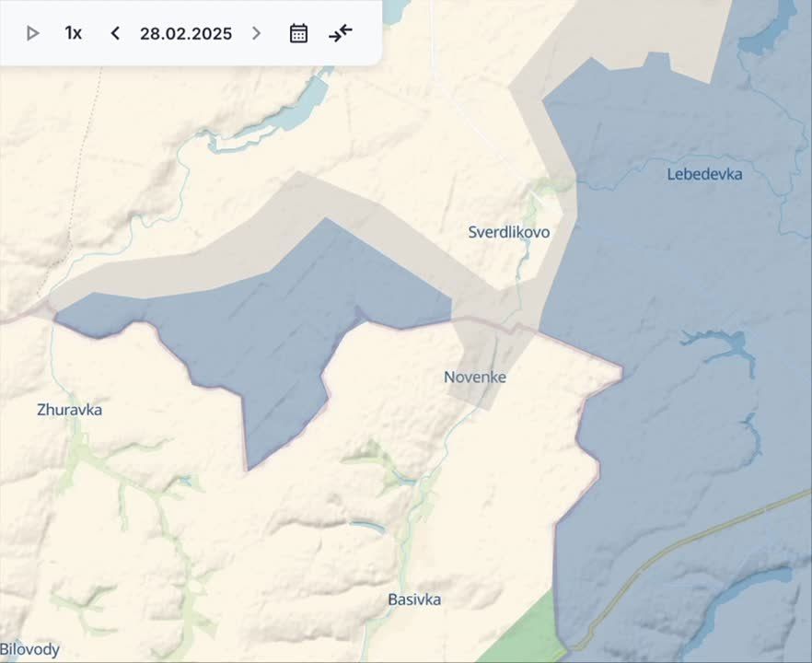
Task: Open the calendar date picker
Action: click(x=298, y=33)
